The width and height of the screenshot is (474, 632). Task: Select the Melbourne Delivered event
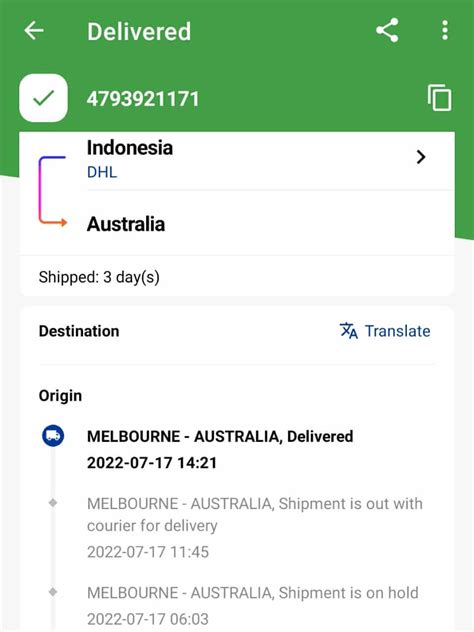pyautogui.click(x=220, y=449)
